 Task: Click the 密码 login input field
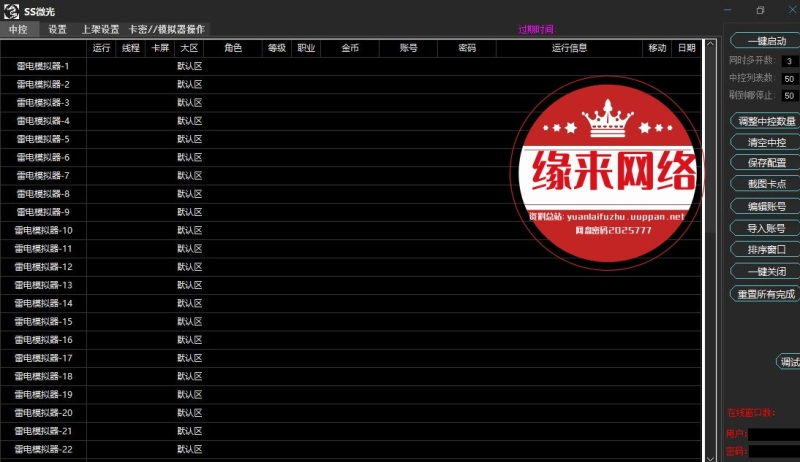pos(773,451)
